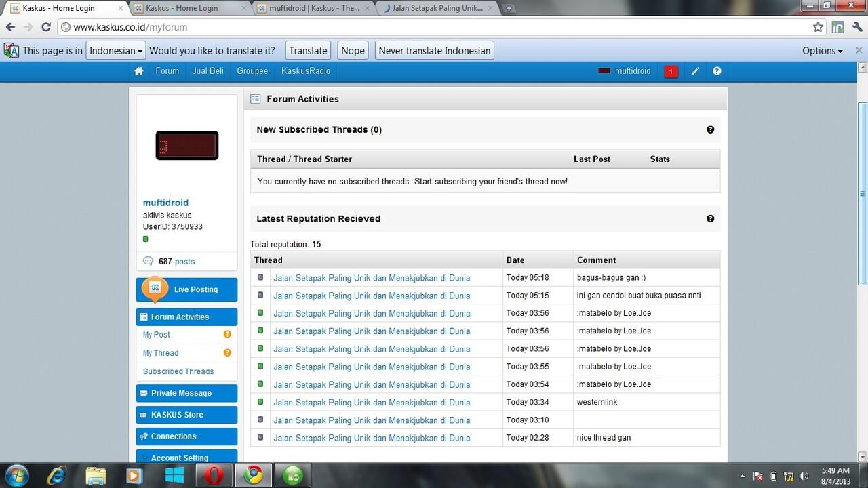The width and height of the screenshot is (868, 488).
Task: Open the Subscribed Threads link
Action: (x=178, y=371)
